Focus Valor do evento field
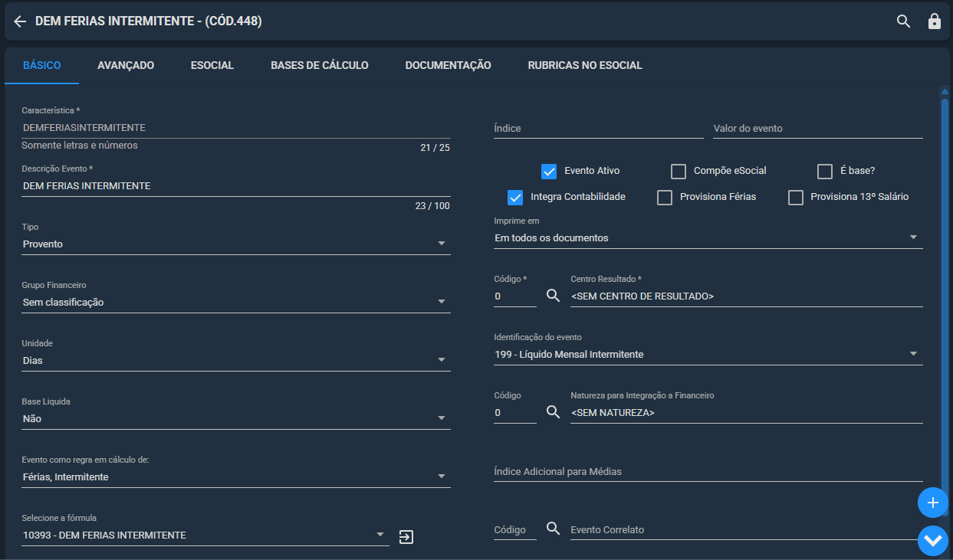 (x=817, y=128)
